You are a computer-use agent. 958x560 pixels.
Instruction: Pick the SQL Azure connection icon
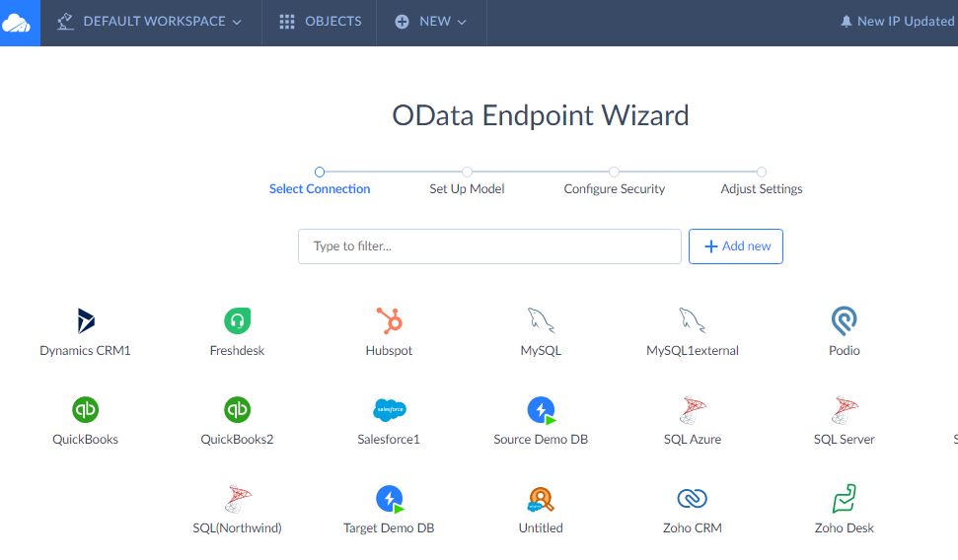[693, 410]
